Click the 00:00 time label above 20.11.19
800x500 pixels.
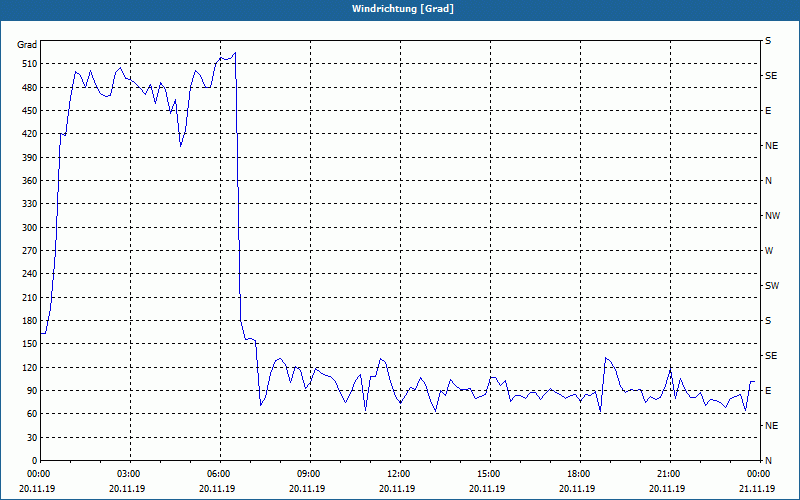(x=38, y=474)
